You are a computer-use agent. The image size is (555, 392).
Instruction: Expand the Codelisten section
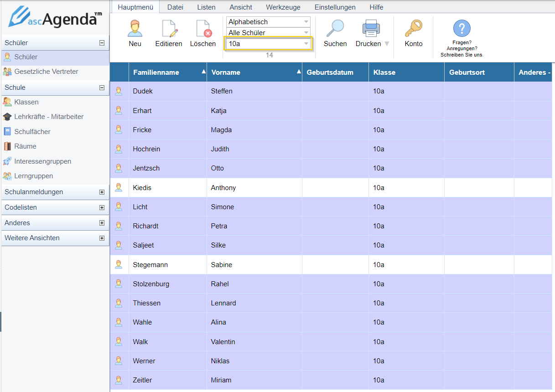[102, 208]
